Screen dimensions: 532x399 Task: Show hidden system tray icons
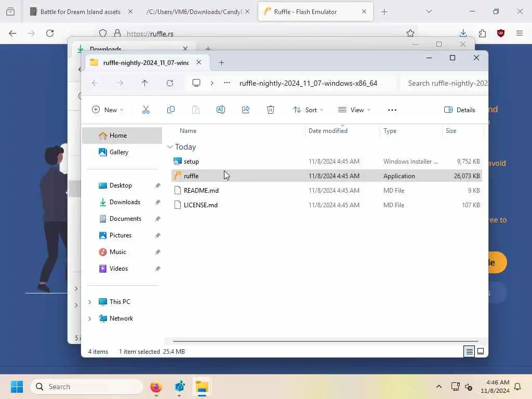coord(438,387)
